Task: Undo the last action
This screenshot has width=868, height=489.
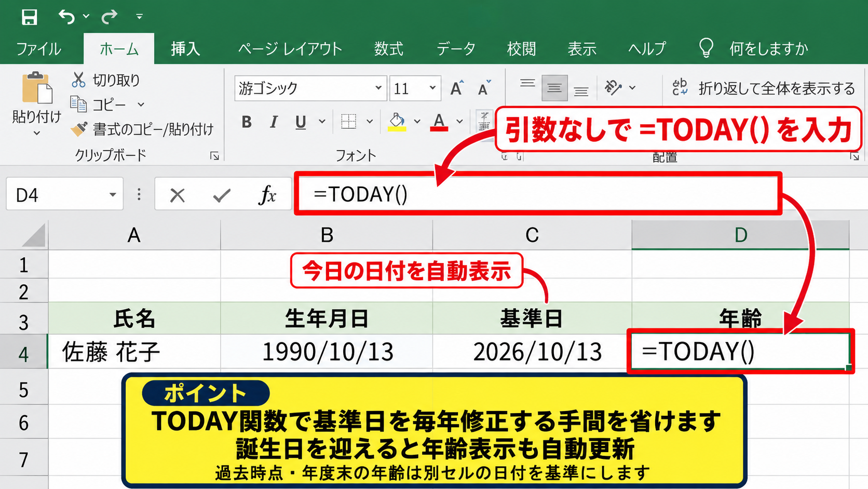Action: pyautogui.click(x=66, y=17)
